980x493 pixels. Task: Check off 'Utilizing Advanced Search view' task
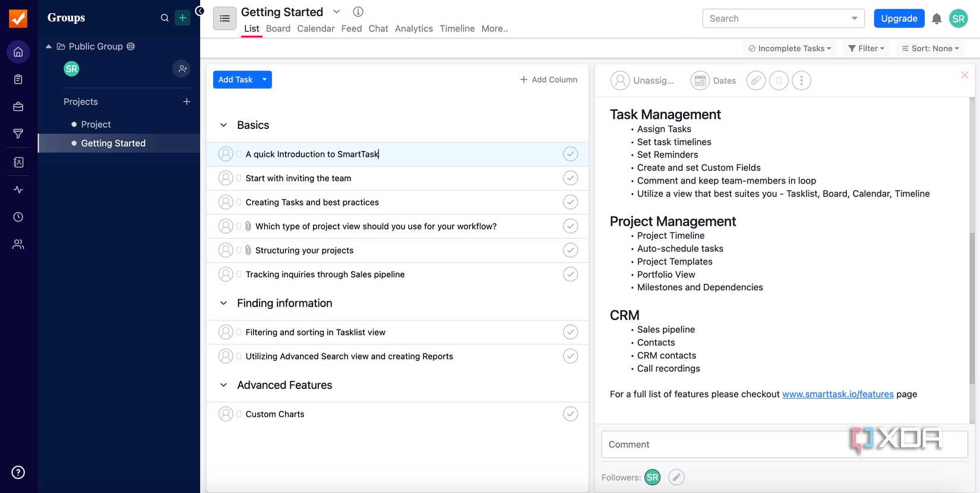(570, 356)
